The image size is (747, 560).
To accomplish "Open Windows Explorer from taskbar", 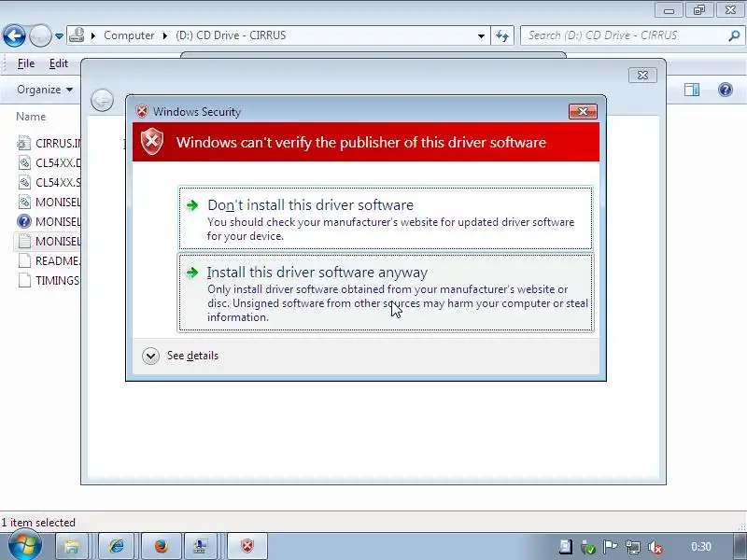I will 73,546.
